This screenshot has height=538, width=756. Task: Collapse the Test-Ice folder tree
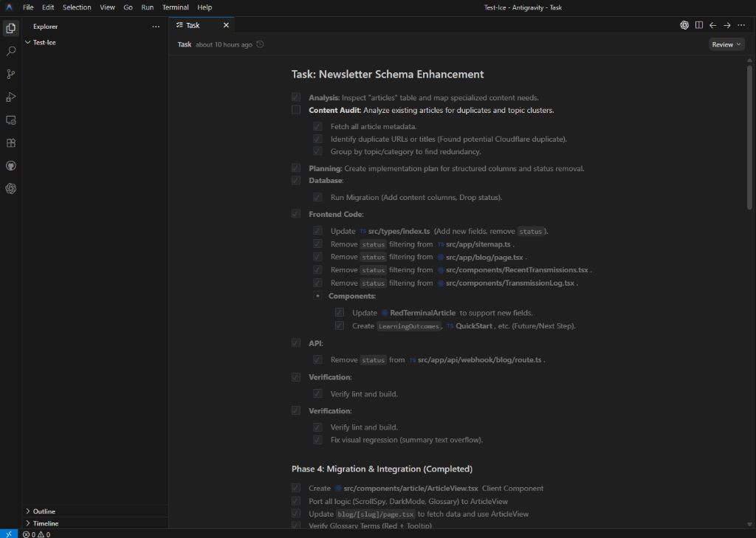click(28, 43)
